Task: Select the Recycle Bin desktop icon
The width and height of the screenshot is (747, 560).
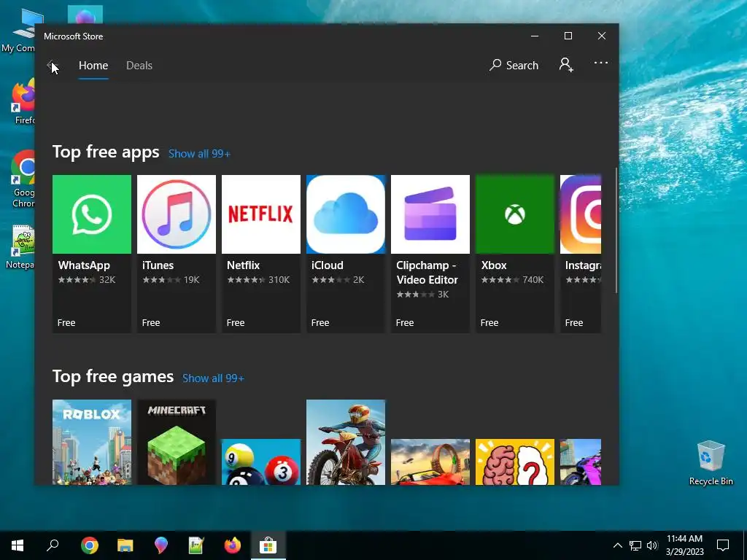Action: 711,462
